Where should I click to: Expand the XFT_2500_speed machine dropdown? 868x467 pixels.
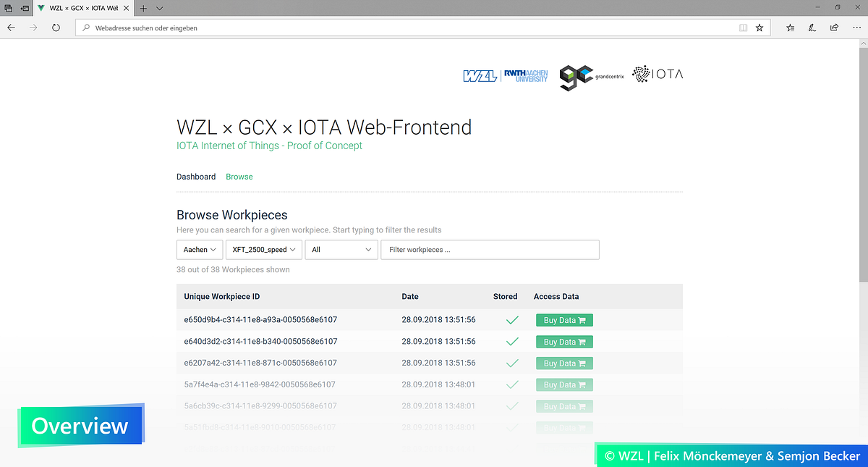pyautogui.click(x=264, y=250)
